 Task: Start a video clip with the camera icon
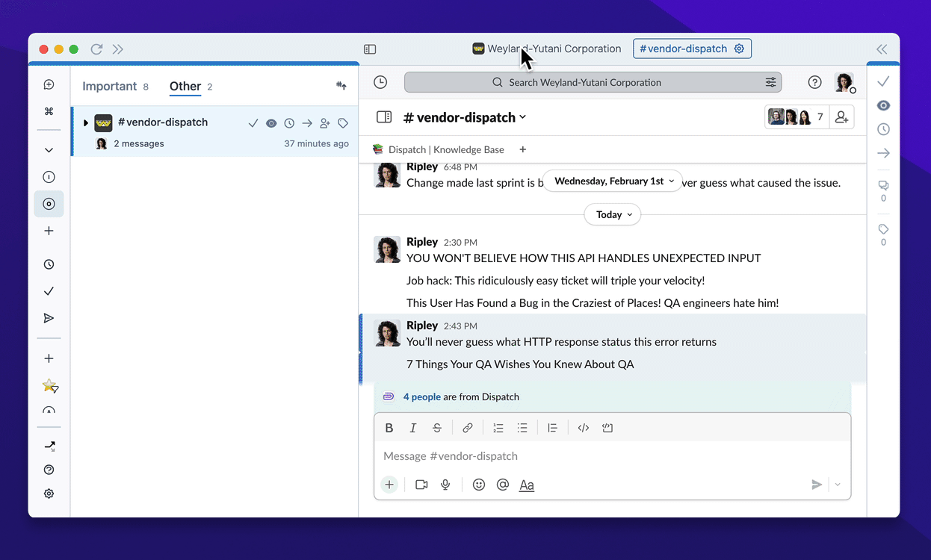click(421, 485)
